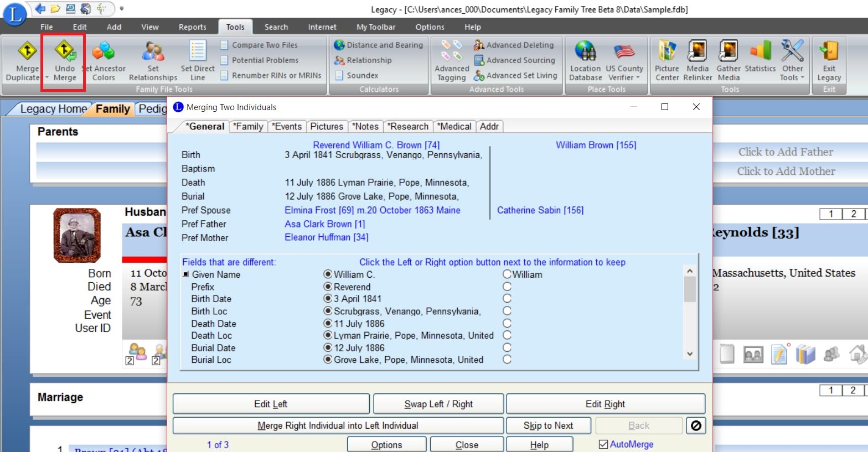Click Merge Right Individual into Left Individual

[x=338, y=425]
